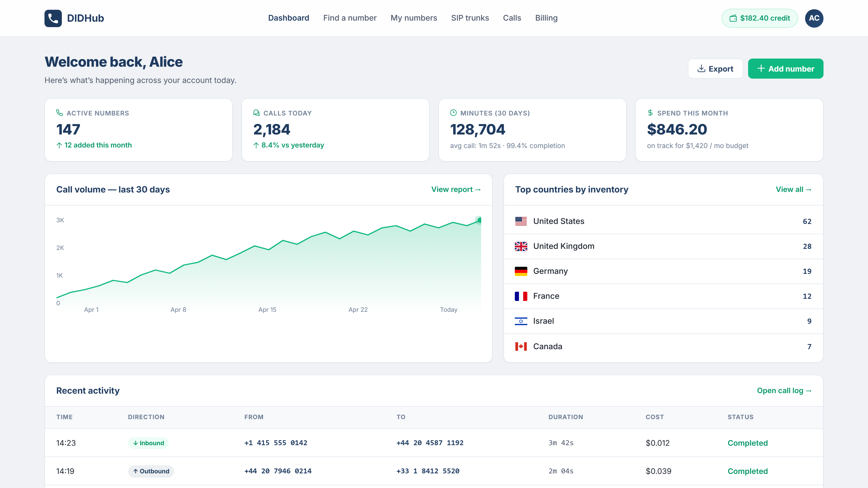Click the Today data point on chart

point(479,220)
